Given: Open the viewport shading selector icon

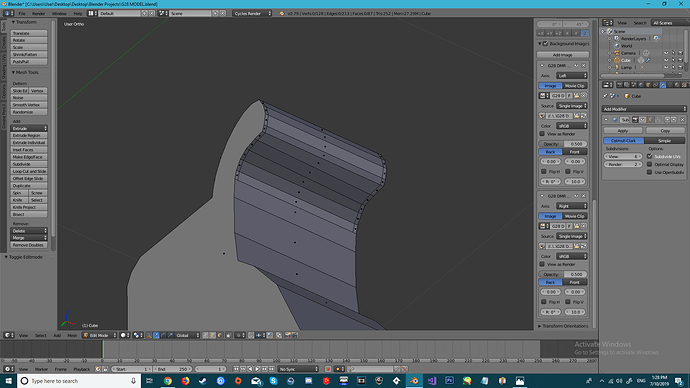Looking at the screenshot, I should pyautogui.click(x=125, y=335).
